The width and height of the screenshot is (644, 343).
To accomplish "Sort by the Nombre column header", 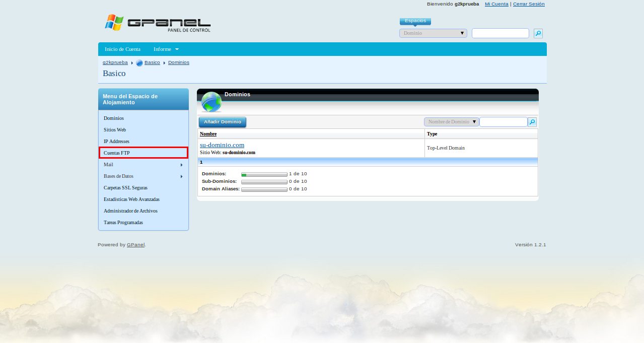I will click(x=208, y=134).
